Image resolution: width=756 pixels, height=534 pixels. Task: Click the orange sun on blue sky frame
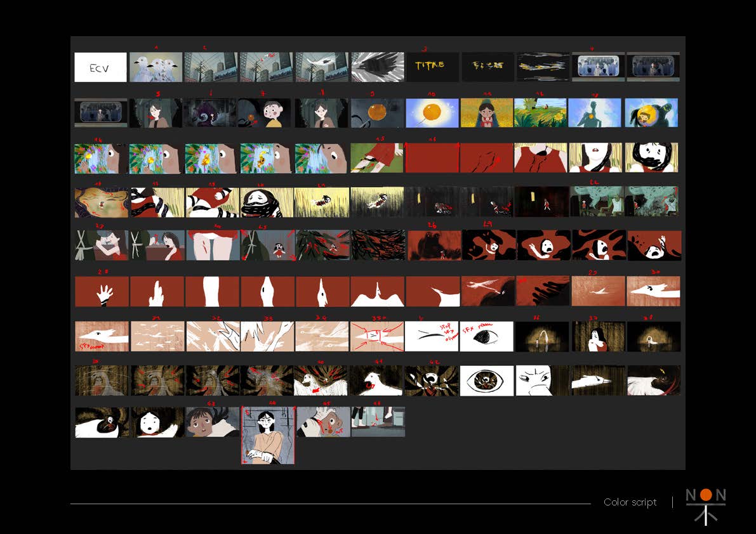coord(432,113)
